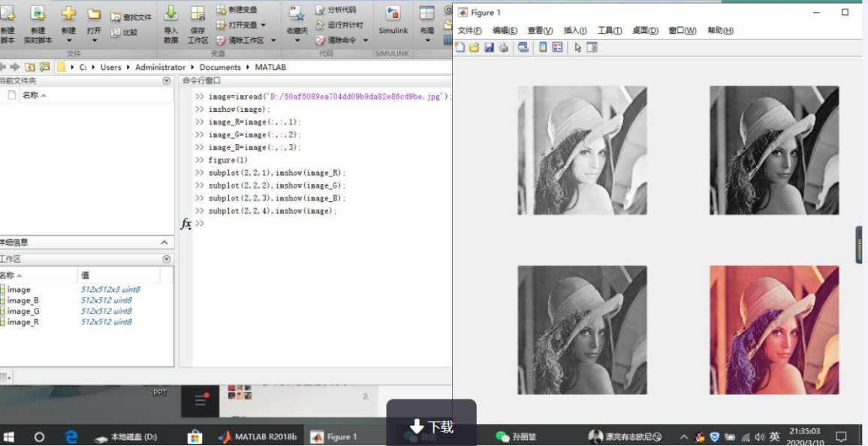The width and height of the screenshot is (868, 446).
Task: Click the Open File icon in Figure toolbar
Action: 475,47
